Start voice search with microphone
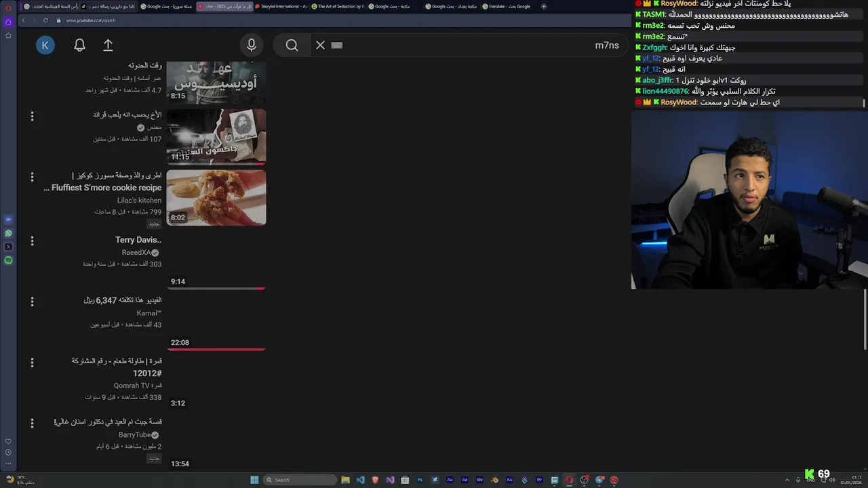Image resolution: width=868 pixels, height=488 pixels. (252, 45)
